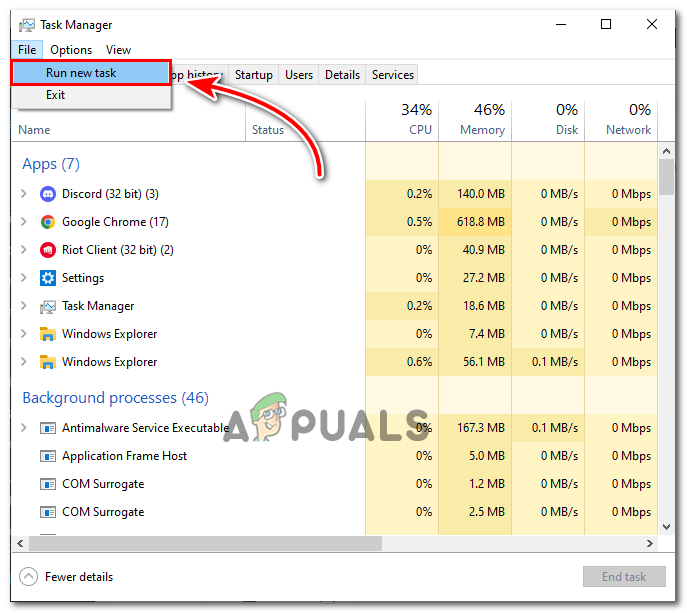
Task: Maximize the Task Manager window
Action: 606,25
